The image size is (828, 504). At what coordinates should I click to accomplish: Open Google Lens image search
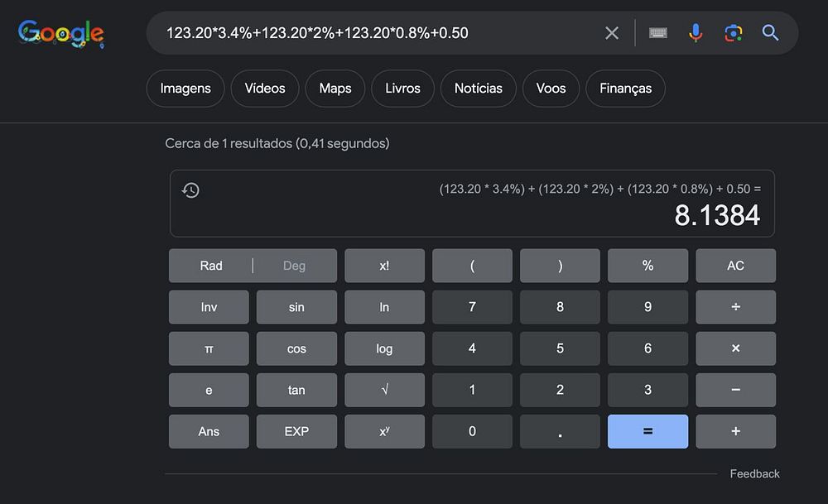pyautogui.click(x=733, y=33)
